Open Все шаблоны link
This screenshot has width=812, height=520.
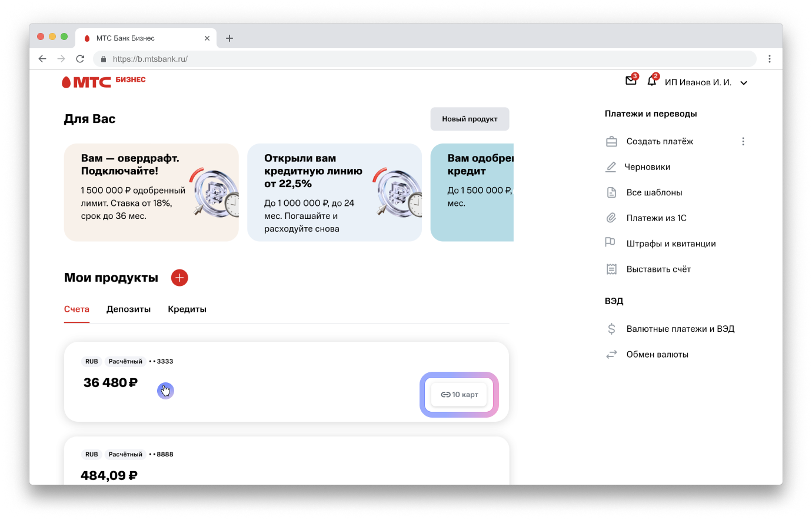pos(654,192)
